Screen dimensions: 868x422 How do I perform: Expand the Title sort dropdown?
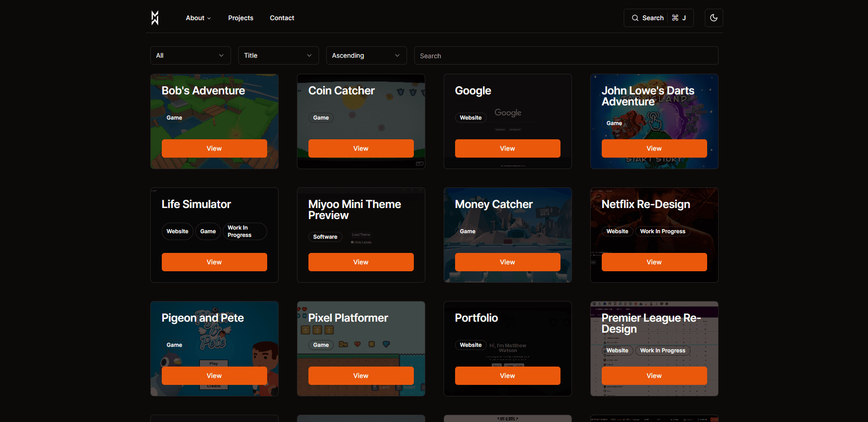[279, 55]
